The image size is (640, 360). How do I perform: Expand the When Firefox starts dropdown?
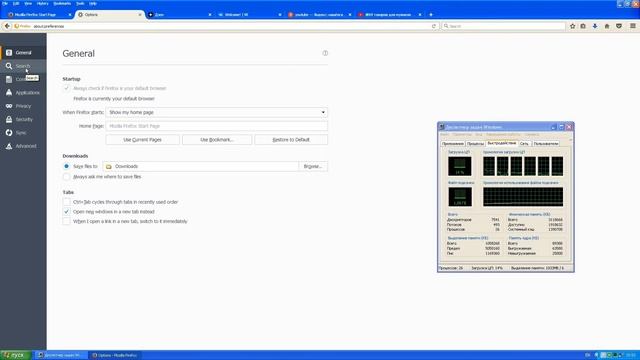[217, 112]
